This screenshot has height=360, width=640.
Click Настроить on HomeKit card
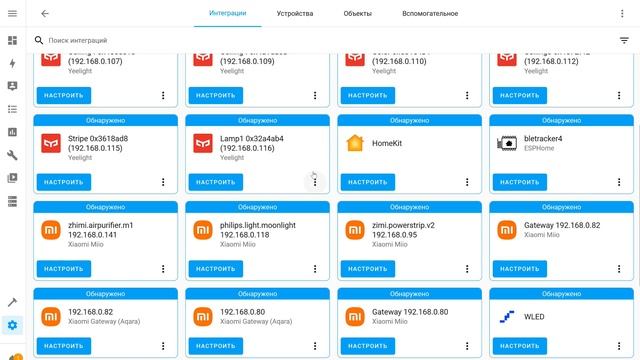368,182
